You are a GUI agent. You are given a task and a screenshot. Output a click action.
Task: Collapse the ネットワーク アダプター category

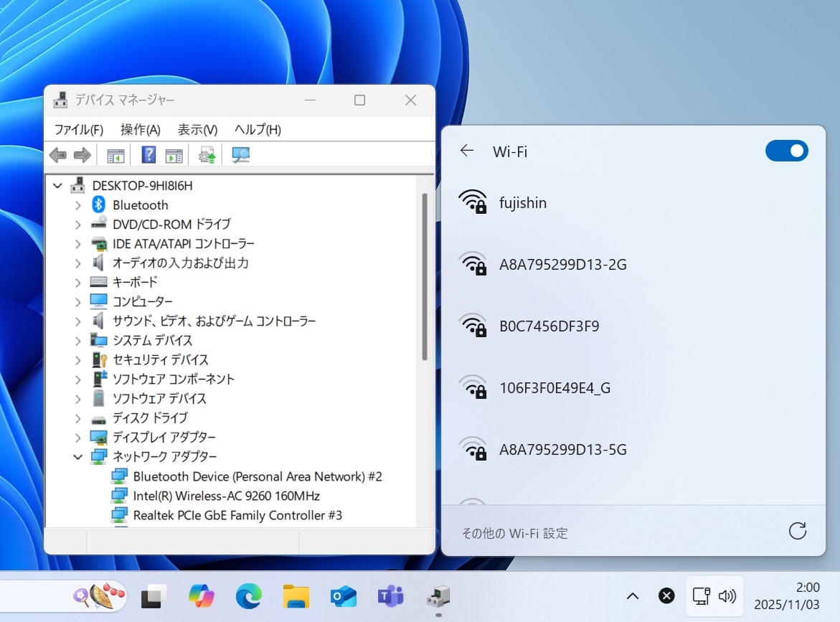pos(77,456)
